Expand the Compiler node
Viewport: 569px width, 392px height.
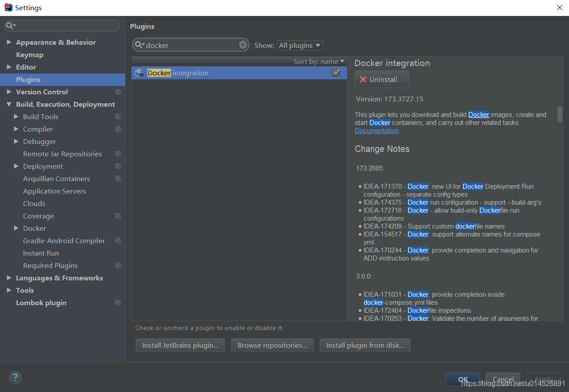[x=16, y=129]
